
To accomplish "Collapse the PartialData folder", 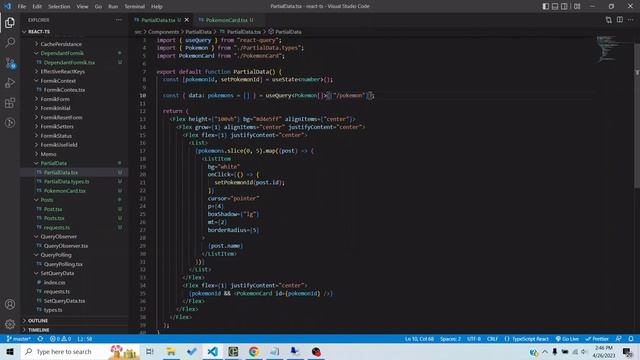I will [53, 163].
